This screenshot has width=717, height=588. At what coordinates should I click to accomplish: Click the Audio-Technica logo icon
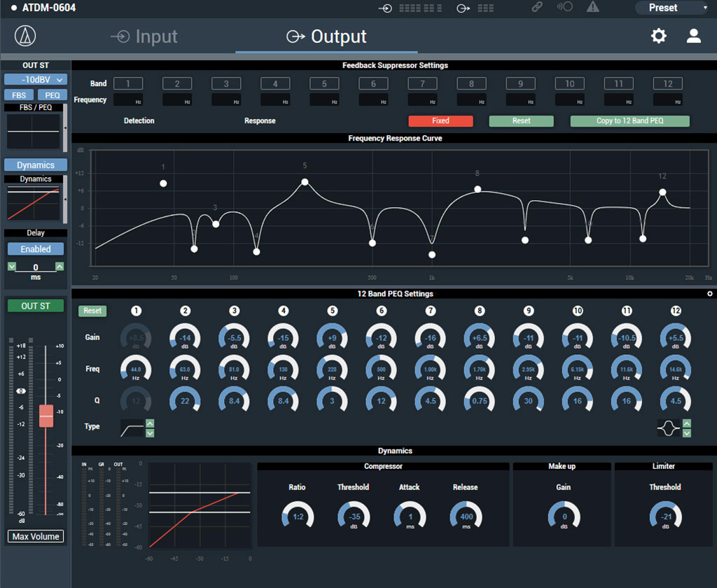[x=26, y=36]
